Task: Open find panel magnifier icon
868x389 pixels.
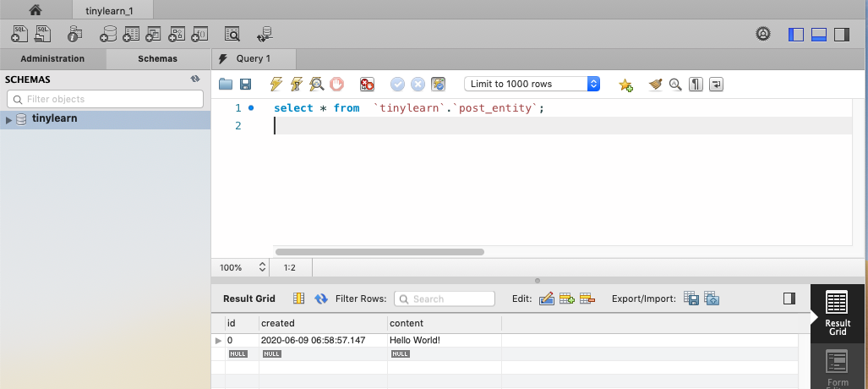Action: [x=675, y=85]
